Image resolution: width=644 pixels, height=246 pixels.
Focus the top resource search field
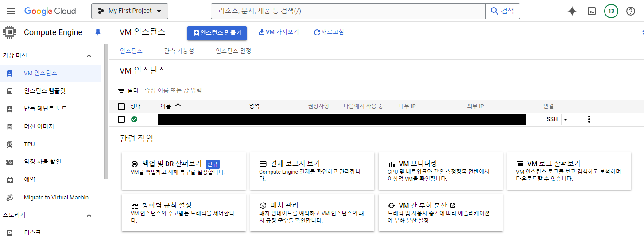point(348,11)
